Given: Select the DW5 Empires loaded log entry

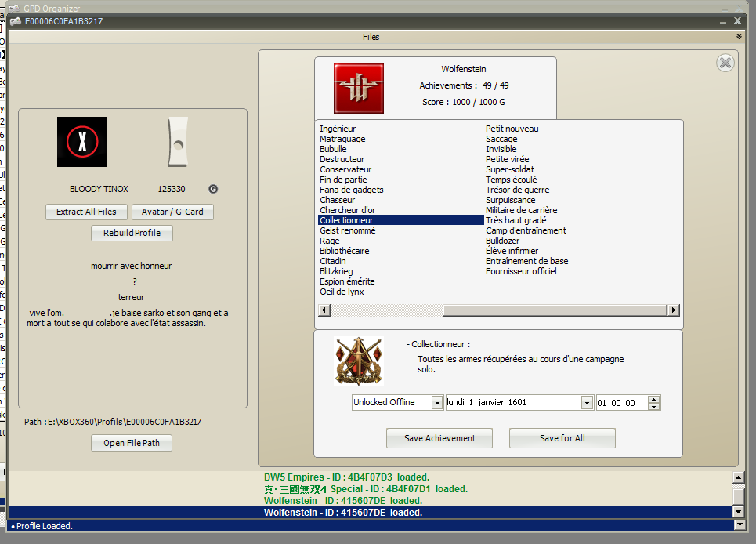Looking at the screenshot, I should coord(346,477).
